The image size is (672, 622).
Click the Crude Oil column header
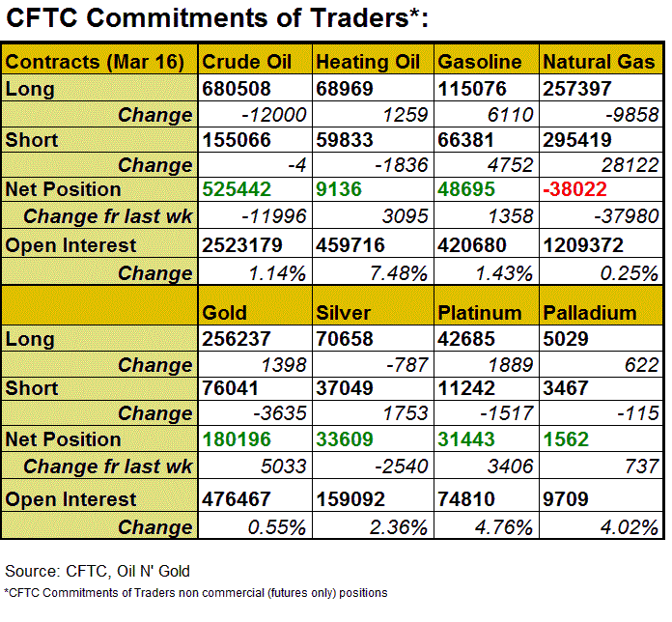click(246, 62)
